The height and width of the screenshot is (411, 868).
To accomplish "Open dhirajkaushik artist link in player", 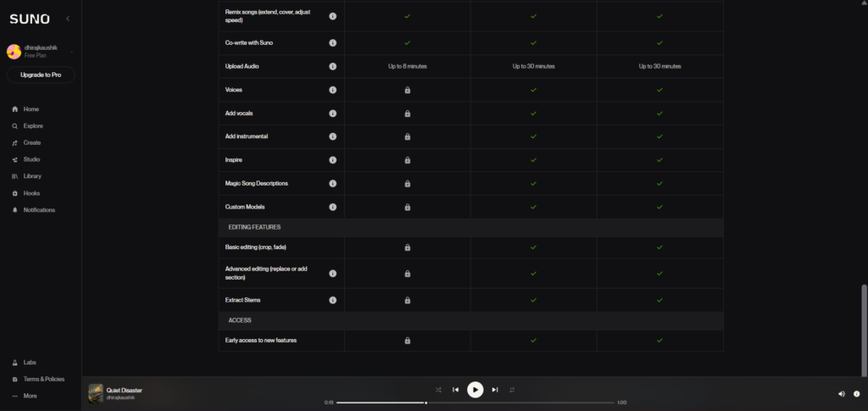I will (120, 397).
